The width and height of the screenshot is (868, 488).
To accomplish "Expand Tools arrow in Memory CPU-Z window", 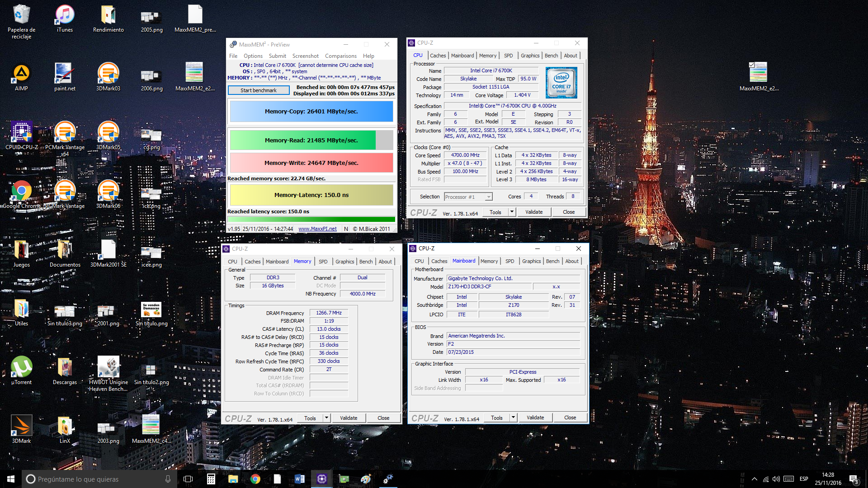I will pyautogui.click(x=326, y=418).
